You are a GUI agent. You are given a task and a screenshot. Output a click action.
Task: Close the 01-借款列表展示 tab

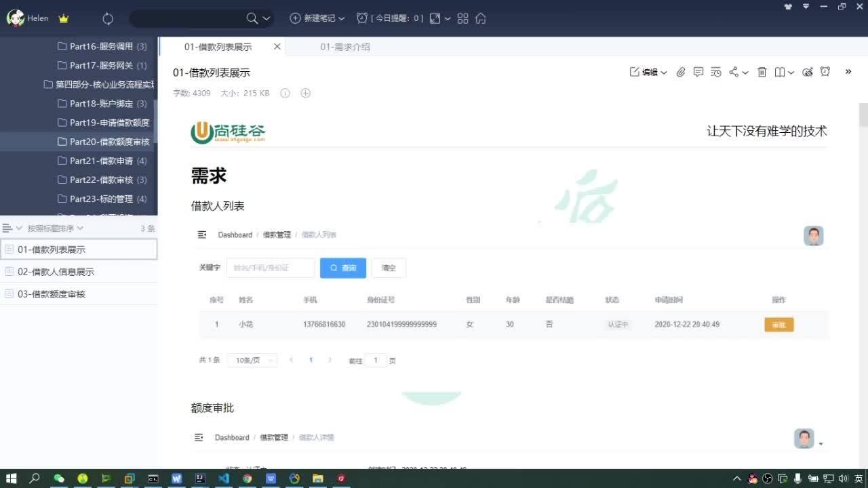(277, 47)
